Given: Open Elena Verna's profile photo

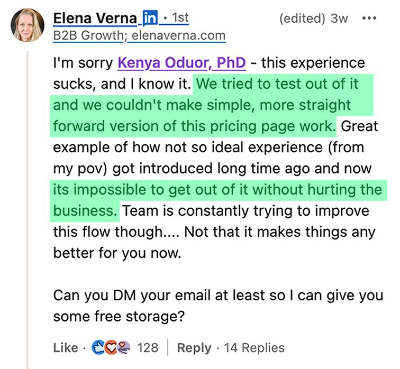Looking at the screenshot, I should click(28, 25).
